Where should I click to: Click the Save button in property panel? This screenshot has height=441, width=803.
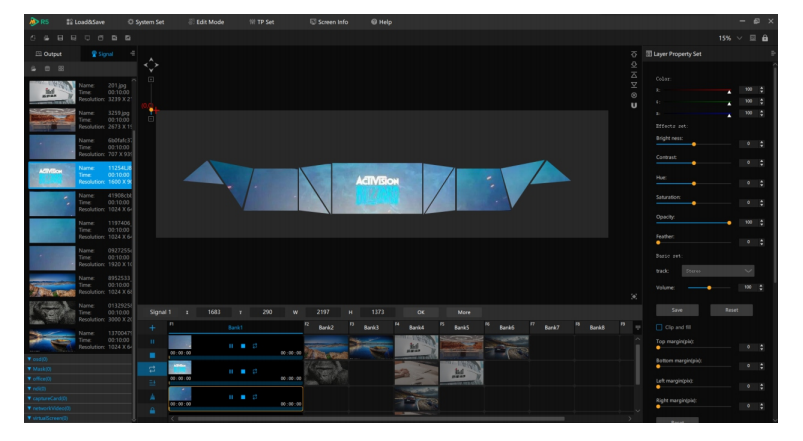(677, 310)
